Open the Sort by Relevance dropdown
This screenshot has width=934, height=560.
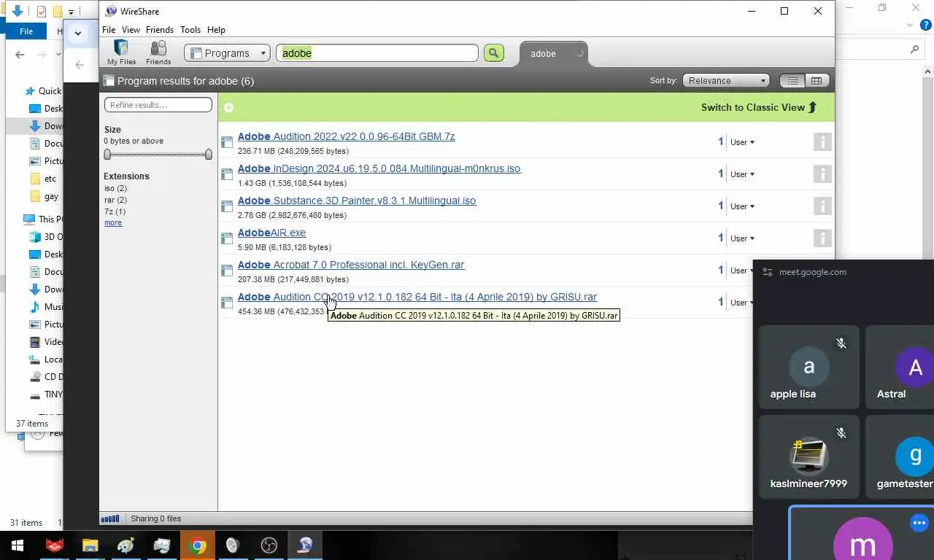click(x=726, y=81)
